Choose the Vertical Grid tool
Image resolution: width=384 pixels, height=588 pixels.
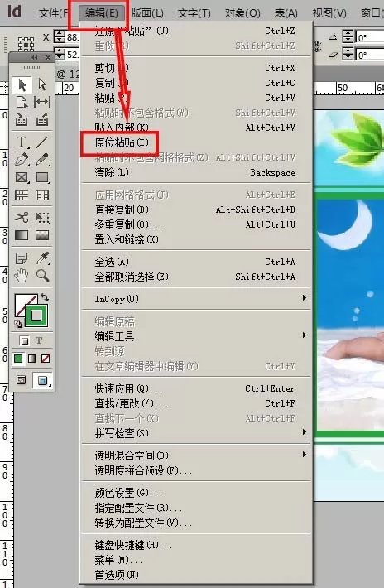(42, 195)
